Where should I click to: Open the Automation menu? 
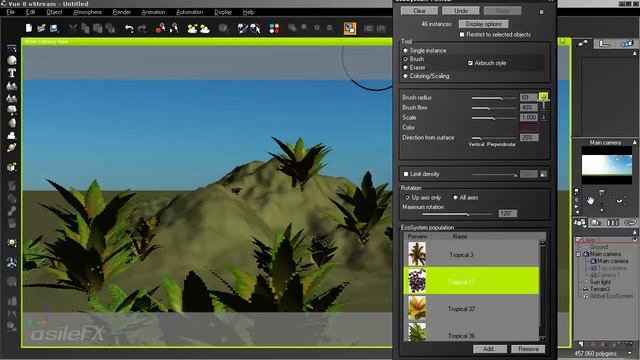click(x=190, y=12)
